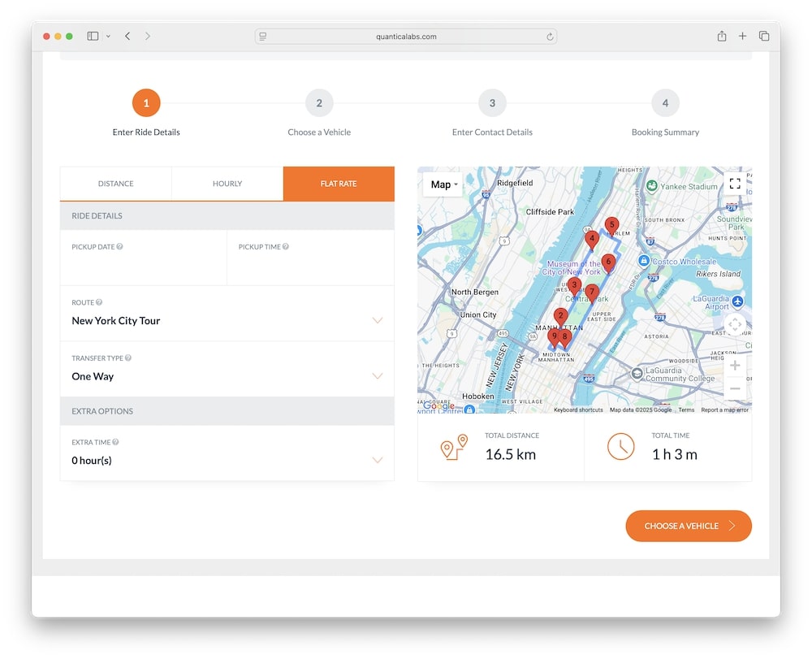Screen dimensions: 812x659
Task: Open the Route dropdown New York City Tour
Action: [x=227, y=314]
